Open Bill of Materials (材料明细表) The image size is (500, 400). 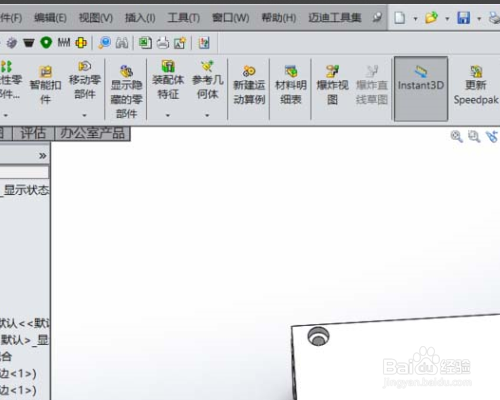[291, 85]
